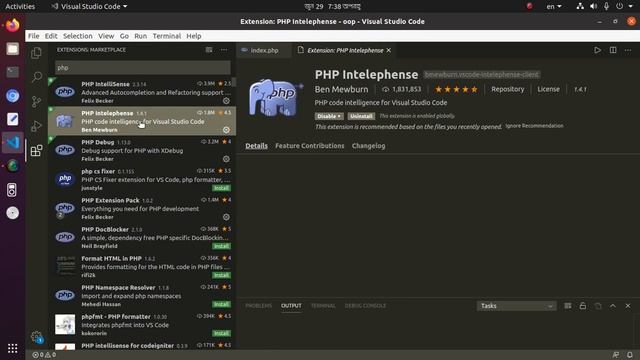Open the Manage gear in the activity bar
Screen dimensions: 640x360
pos(36,337)
